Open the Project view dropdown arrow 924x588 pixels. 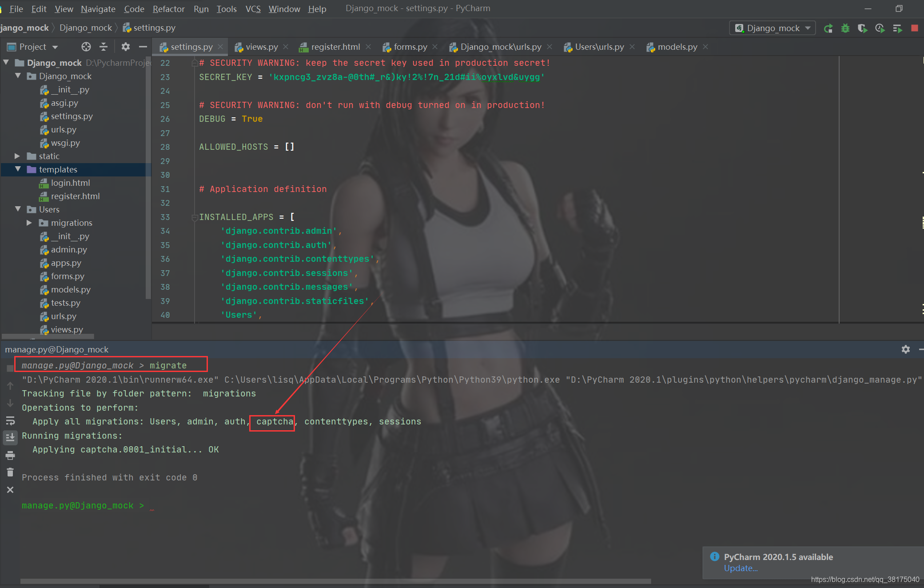(55, 47)
